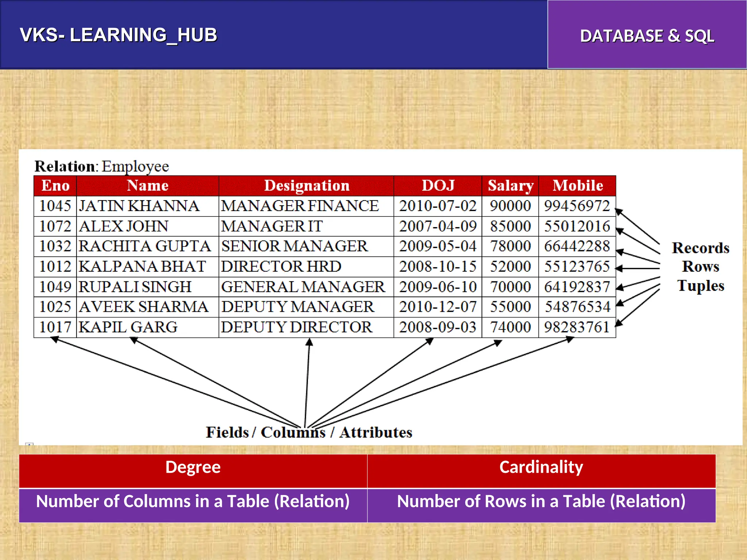
Task: Click the KALPANA BHAT name cell
Action: (148, 267)
